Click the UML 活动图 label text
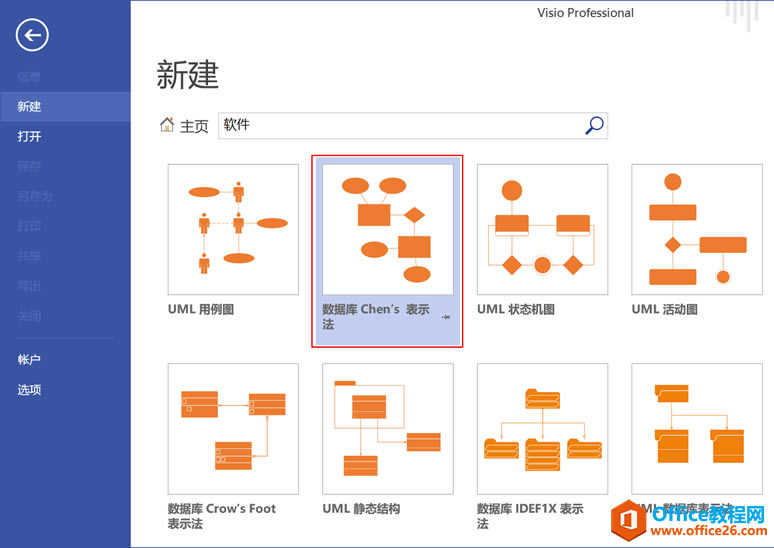774x548 pixels. pyautogui.click(x=664, y=310)
